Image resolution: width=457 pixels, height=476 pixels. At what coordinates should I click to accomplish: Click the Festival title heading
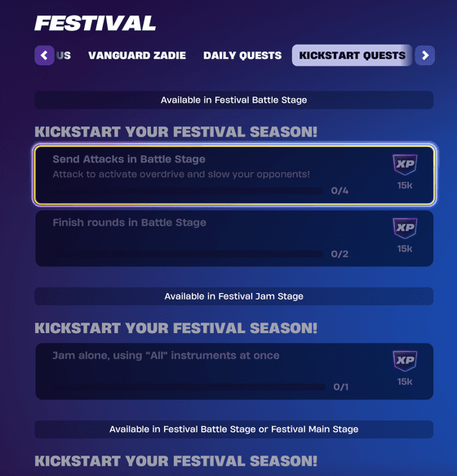[95, 23]
